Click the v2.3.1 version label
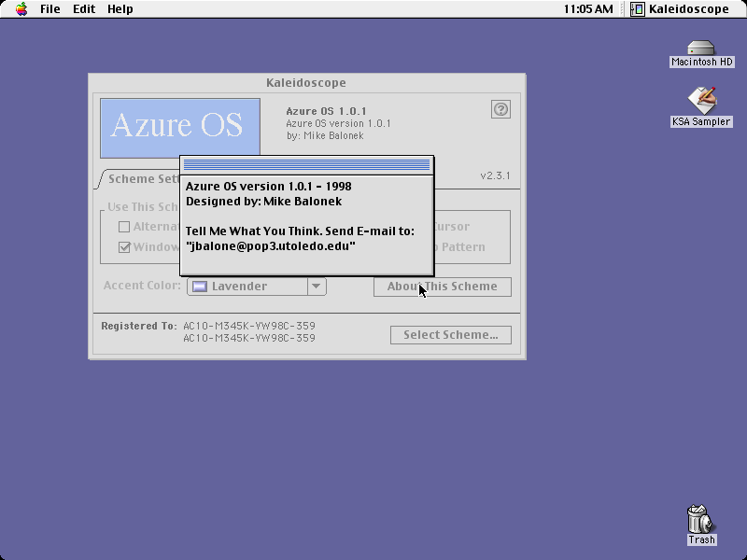Viewport: 747px width, 560px height. point(496,175)
